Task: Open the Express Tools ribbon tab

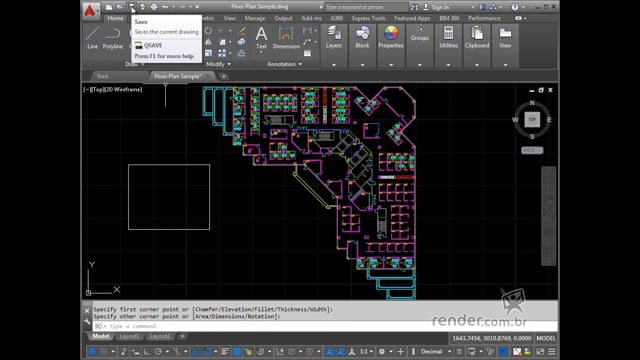Action: click(x=369, y=18)
